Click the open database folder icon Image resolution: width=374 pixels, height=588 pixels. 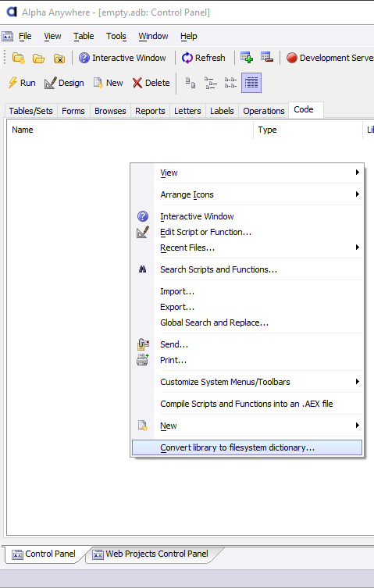(38, 58)
